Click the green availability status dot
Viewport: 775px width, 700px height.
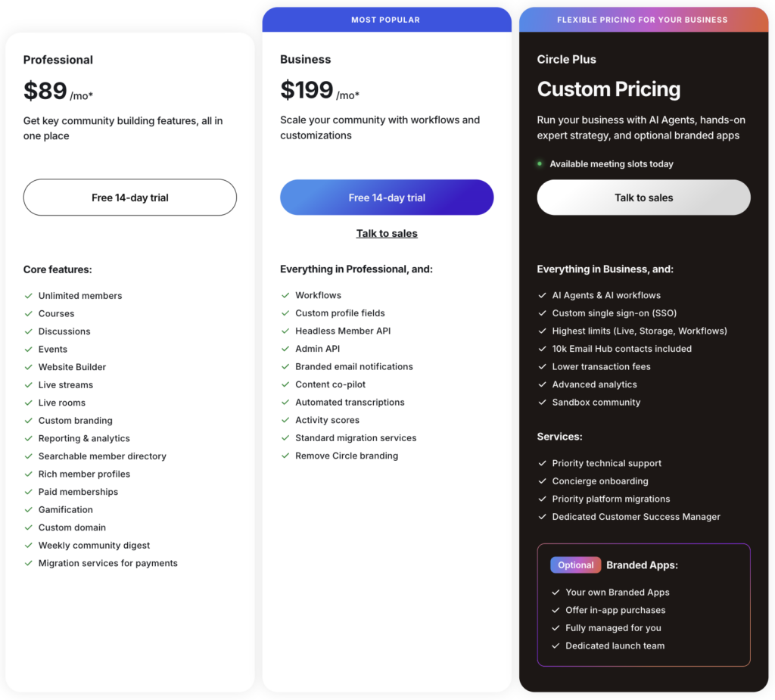540,163
